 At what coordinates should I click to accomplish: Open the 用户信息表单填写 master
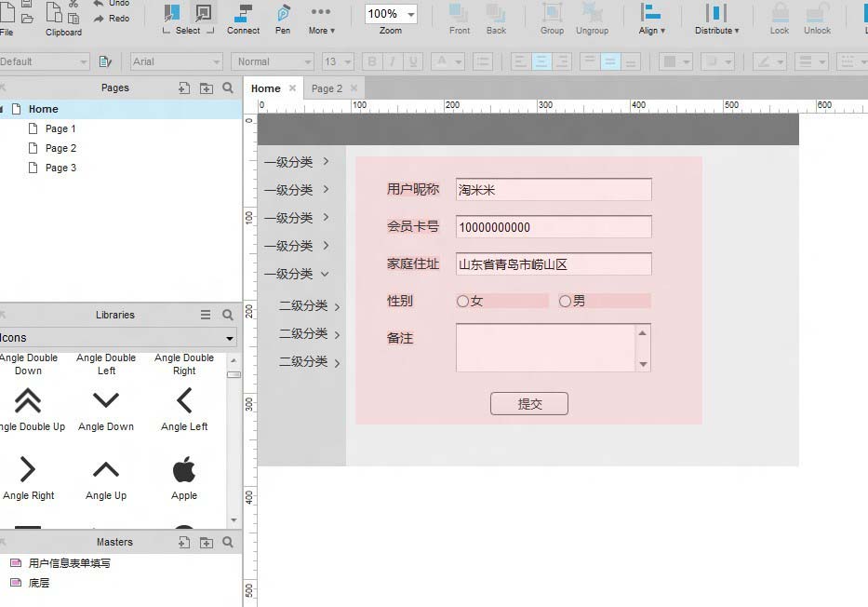pos(69,563)
